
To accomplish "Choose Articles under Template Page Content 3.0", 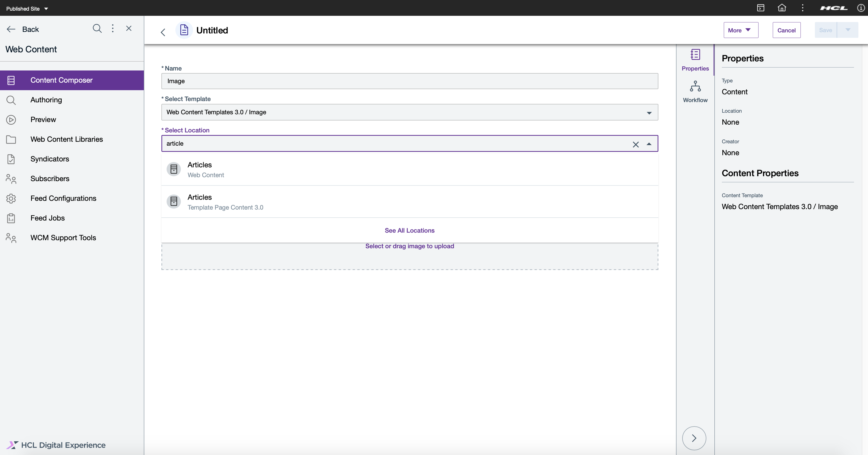I will click(409, 202).
